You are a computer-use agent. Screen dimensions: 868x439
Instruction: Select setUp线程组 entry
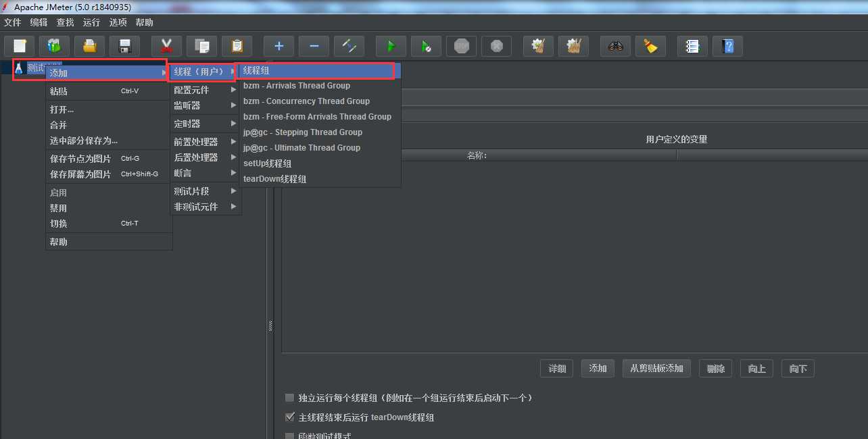click(x=320, y=163)
